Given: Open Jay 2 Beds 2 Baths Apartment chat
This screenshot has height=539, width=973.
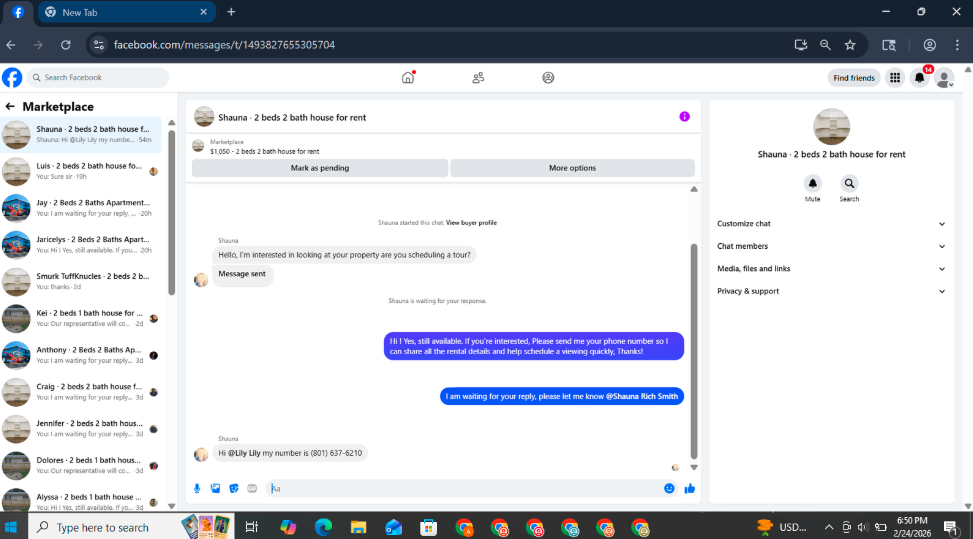Looking at the screenshot, I should click(81, 208).
